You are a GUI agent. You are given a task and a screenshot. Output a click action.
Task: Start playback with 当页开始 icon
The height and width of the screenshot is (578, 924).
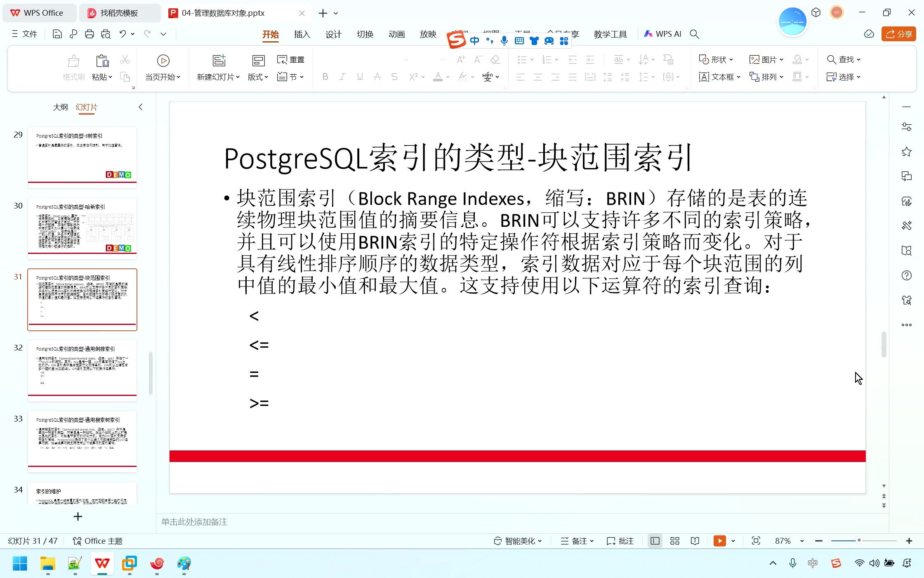tap(163, 61)
